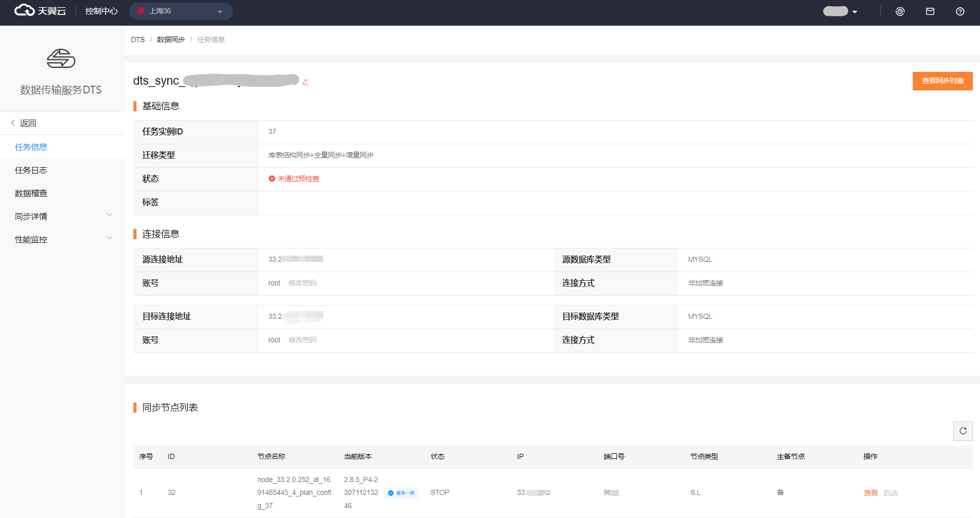Click the 查看同步对象 button
The height and width of the screenshot is (518, 980).
tap(942, 81)
